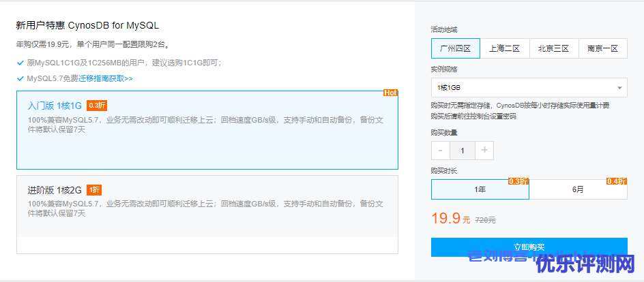This screenshot has width=644, height=282.
Task: Choose the 1年 purchase duration
Action: tap(480, 189)
